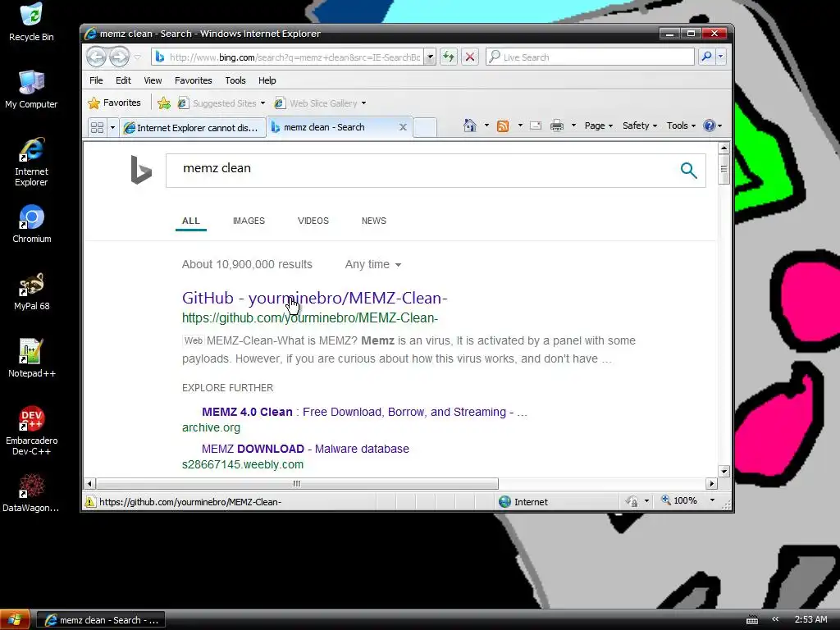This screenshot has width=840, height=630.
Task: Click the s28667145.weebly.com URL
Action: pyautogui.click(x=243, y=464)
